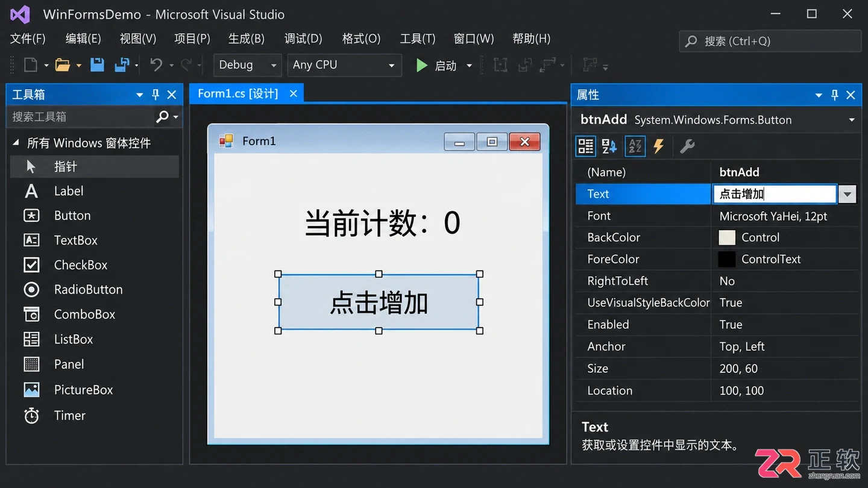Image resolution: width=868 pixels, height=488 pixels.
Task: Open the 调试(D) menu
Action: tap(303, 39)
